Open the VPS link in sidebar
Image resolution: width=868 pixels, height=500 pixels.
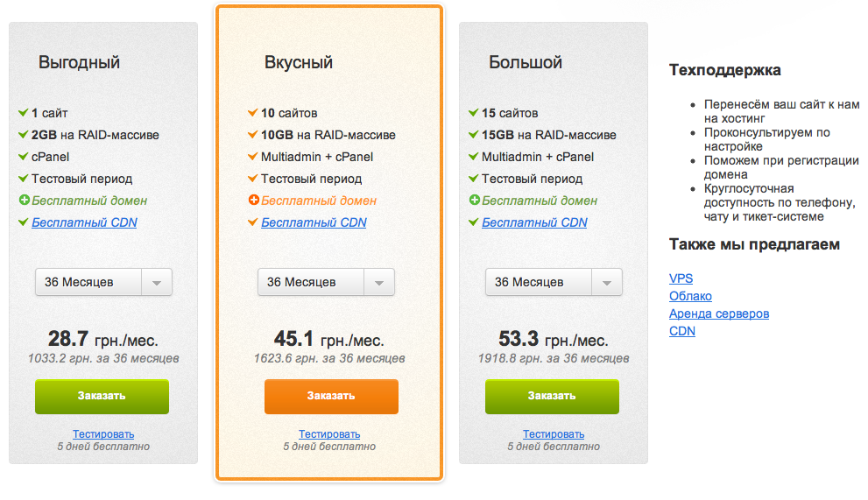[x=681, y=278]
